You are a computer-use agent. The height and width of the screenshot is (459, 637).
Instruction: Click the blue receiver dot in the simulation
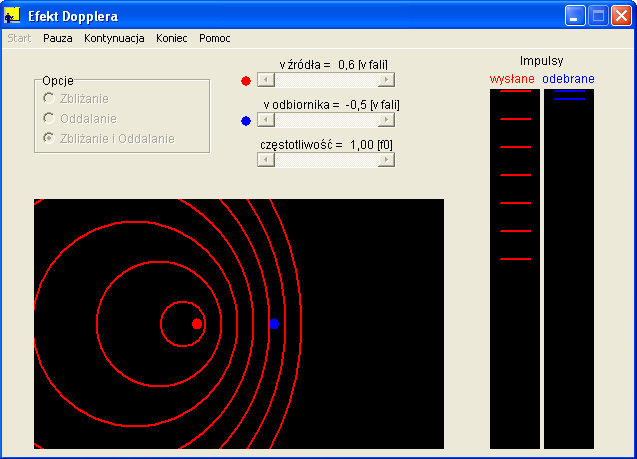(x=274, y=324)
